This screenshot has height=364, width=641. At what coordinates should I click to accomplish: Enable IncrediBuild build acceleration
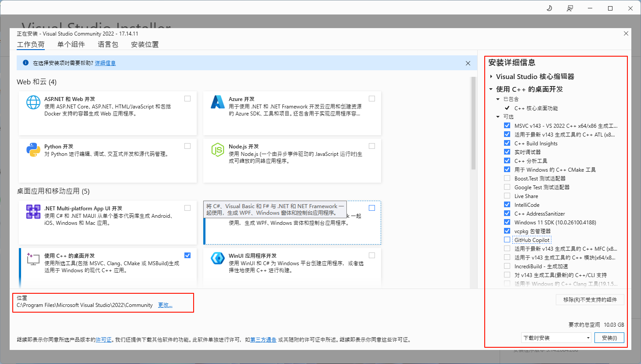tap(507, 266)
